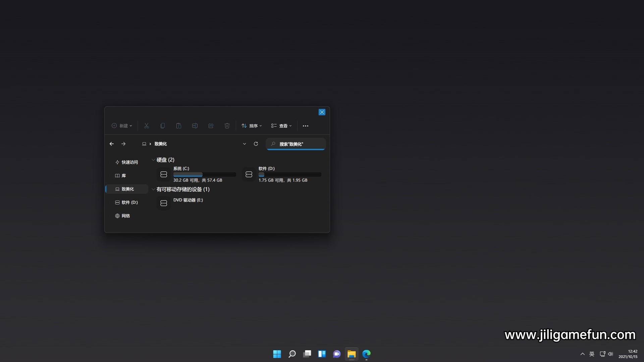Screen dimensions: 644x362
Task: Click the magnifier icon in the search box
Action: [x=273, y=144]
